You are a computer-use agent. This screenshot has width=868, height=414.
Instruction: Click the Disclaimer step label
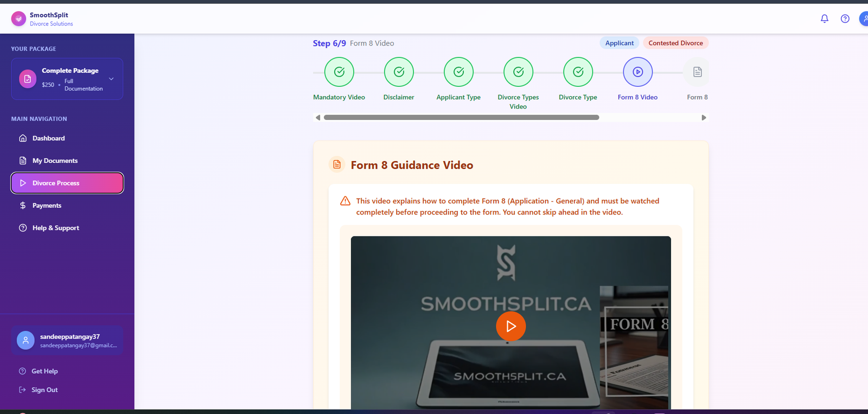(x=399, y=97)
